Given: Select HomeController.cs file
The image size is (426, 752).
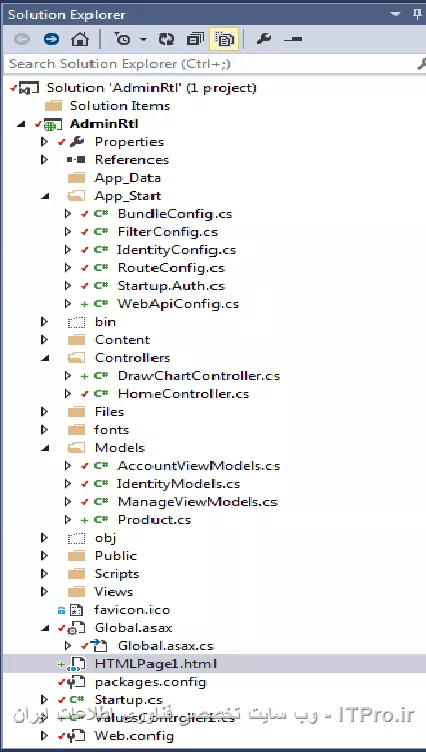Looking at the screenshot, I should click(x=183, y=394).
